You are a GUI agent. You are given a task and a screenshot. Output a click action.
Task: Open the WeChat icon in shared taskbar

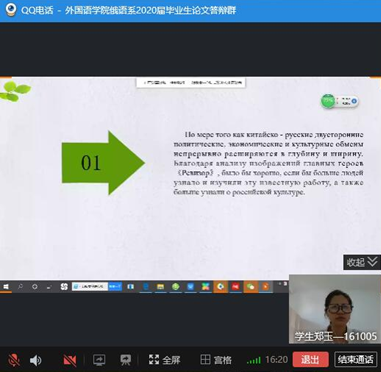click(250, 287)
